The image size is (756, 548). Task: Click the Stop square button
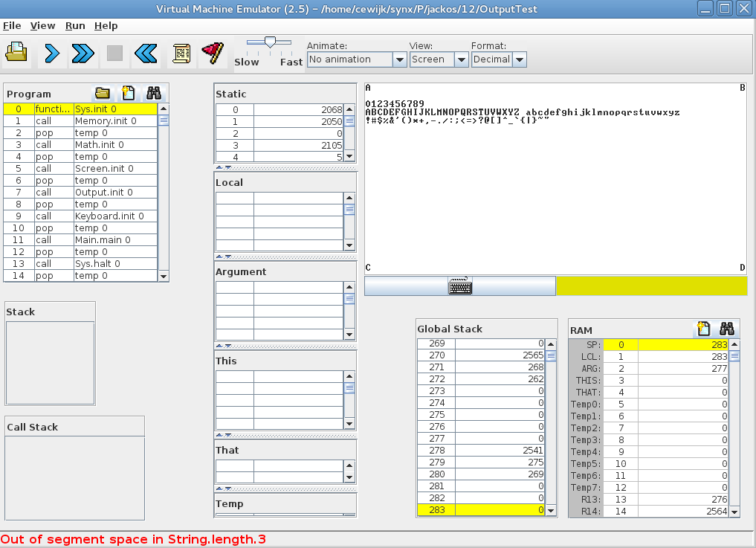[x=114, y=53]
